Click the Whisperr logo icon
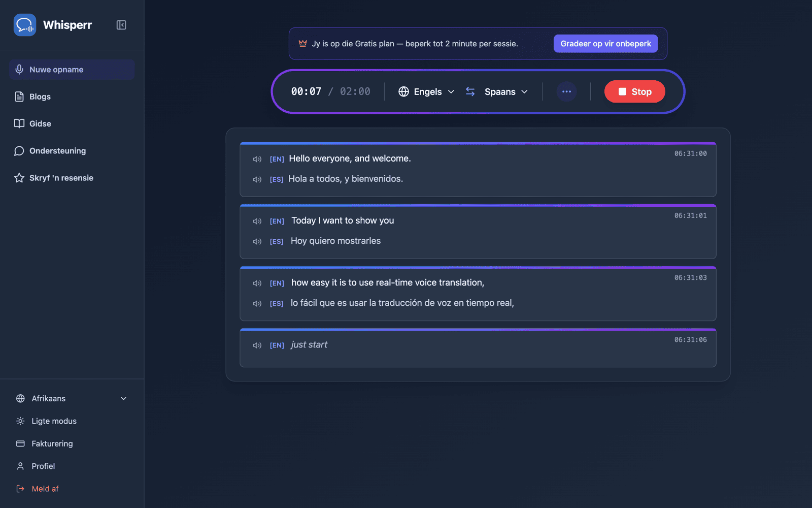This screenshot has height=508, width=812. [x=25, y=25]
